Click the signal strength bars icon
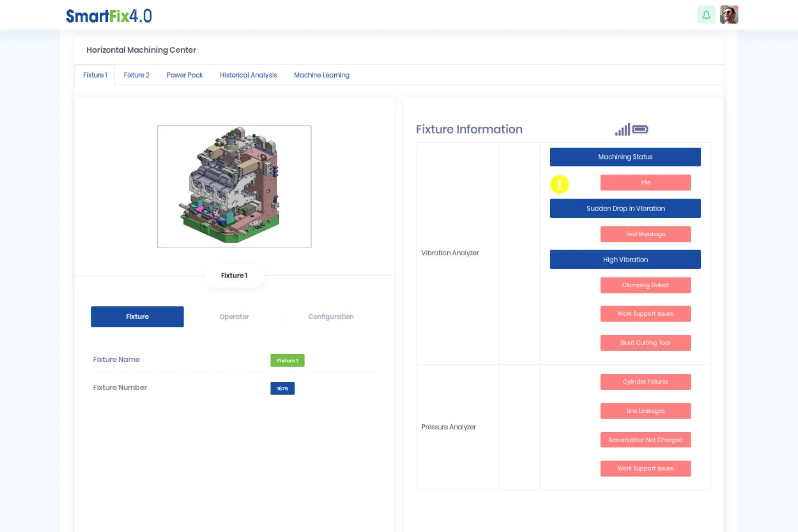798x532 pixels. tap(622, 129)
